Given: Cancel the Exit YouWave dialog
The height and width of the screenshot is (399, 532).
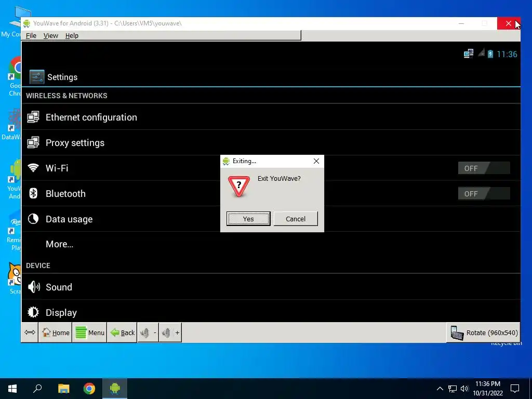Looking at the screenshot, I should (x=296, y=219).
